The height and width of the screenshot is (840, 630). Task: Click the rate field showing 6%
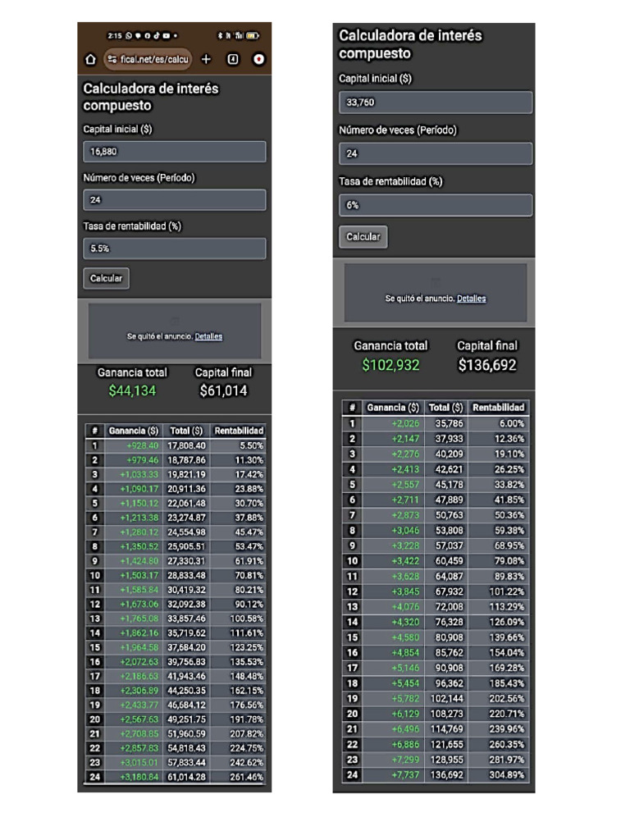pos(435,205)
